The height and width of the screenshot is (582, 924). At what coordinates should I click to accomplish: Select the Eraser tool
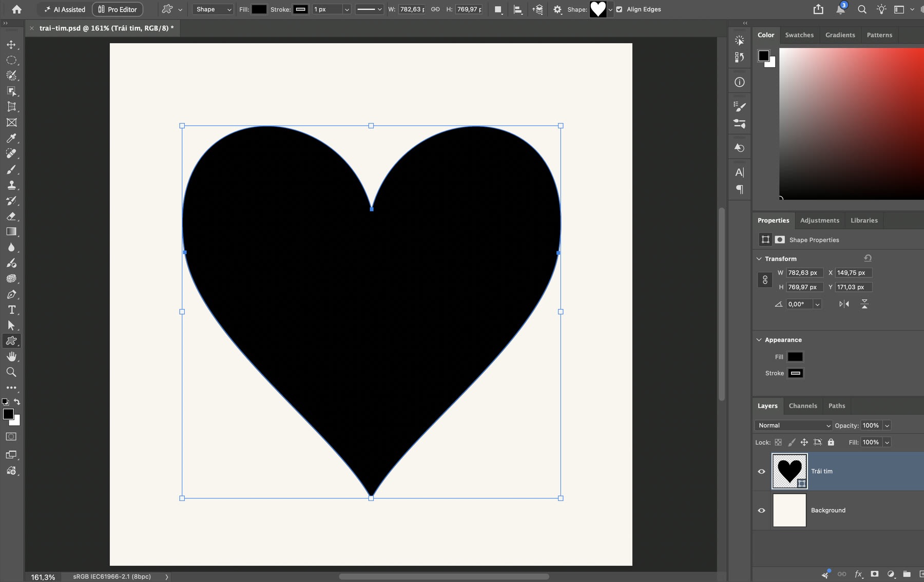[x=11, y=216]
